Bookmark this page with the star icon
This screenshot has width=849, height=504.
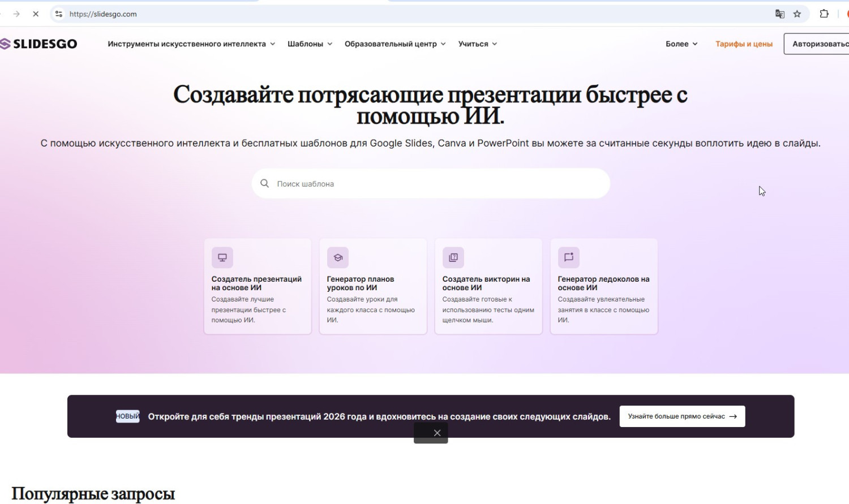pos(797,14)
